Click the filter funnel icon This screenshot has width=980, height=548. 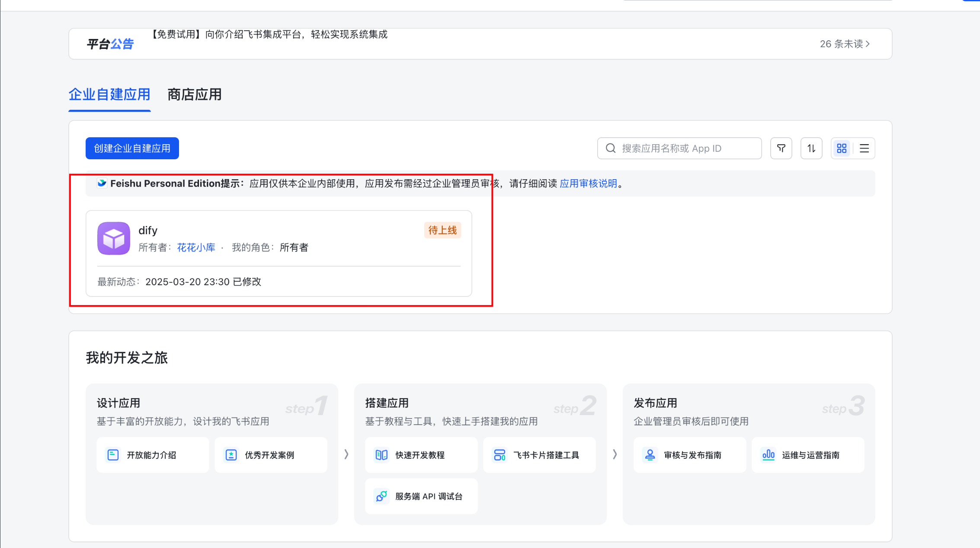pos(781,148)
